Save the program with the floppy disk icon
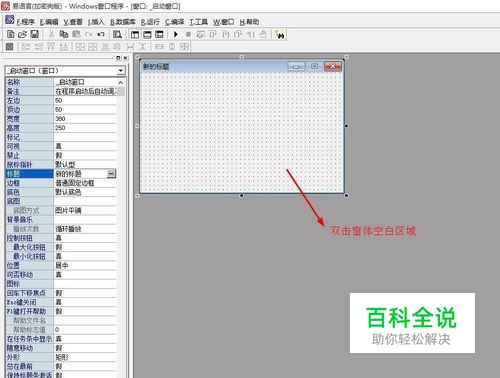Image resolution: width=500 pixels, height=378 pixels. pos(35,34)
